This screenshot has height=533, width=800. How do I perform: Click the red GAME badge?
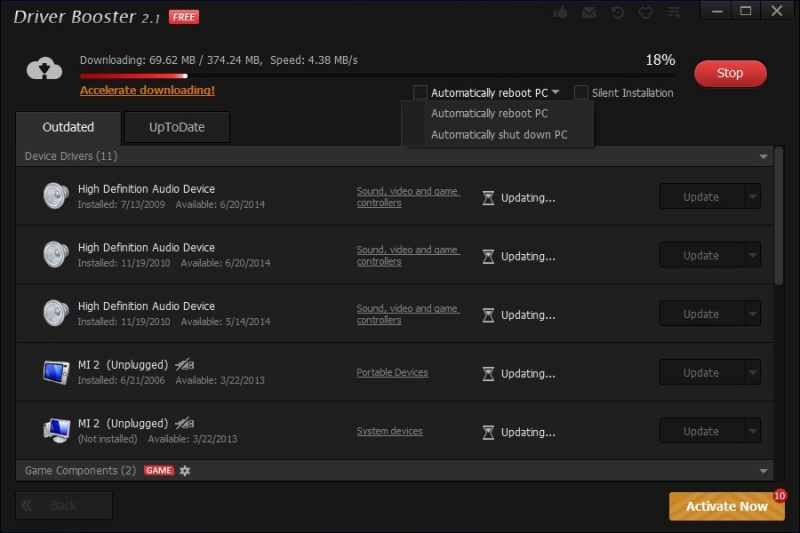click(159, 470)
